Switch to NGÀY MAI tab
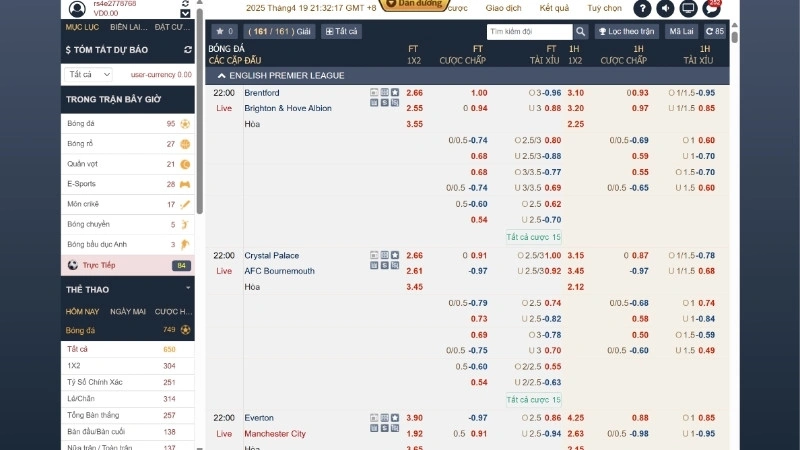This screenshot has width=800, height=450. pos(128,312)
